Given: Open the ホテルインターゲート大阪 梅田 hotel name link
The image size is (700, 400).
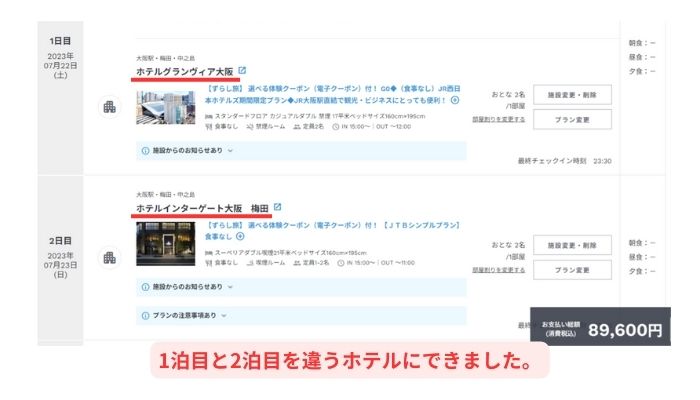Looking at the screenshot, I should click(202, 208).
